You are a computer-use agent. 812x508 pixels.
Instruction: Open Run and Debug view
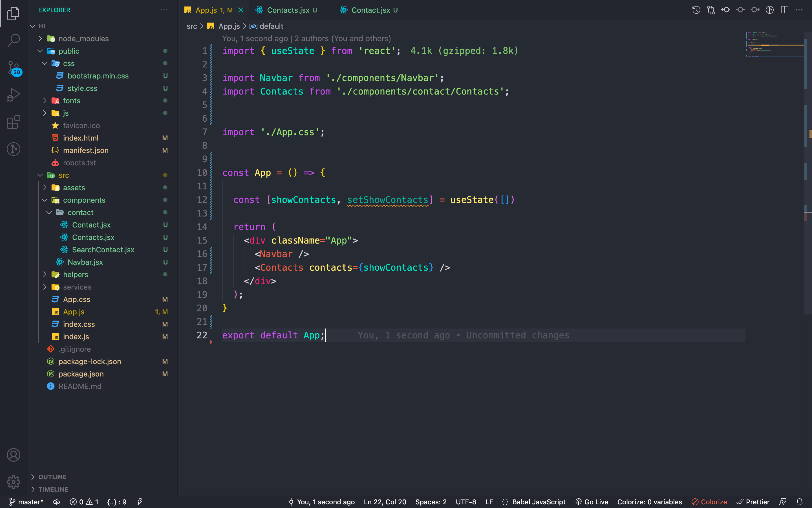click(x=14, y=95)
